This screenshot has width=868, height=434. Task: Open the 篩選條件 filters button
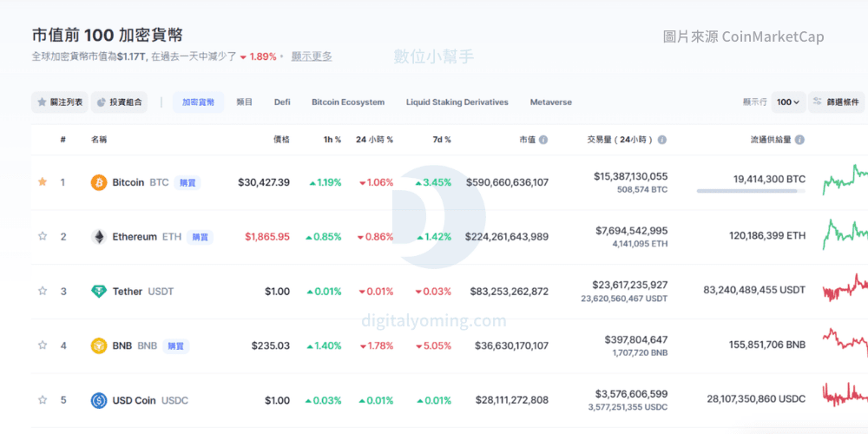(x=836, y=102)
